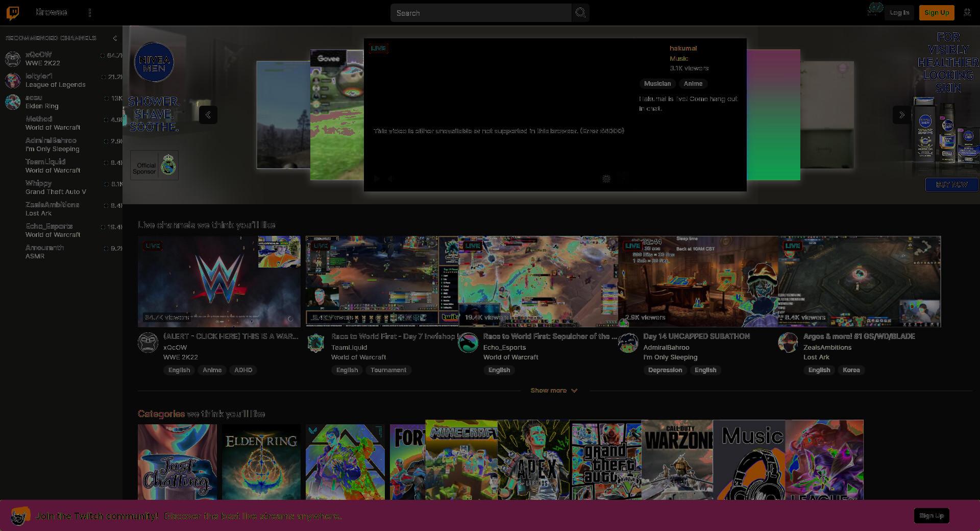Open Amouranth ASMR sidebar channel

pyautogui.click(x=61, y=252)
